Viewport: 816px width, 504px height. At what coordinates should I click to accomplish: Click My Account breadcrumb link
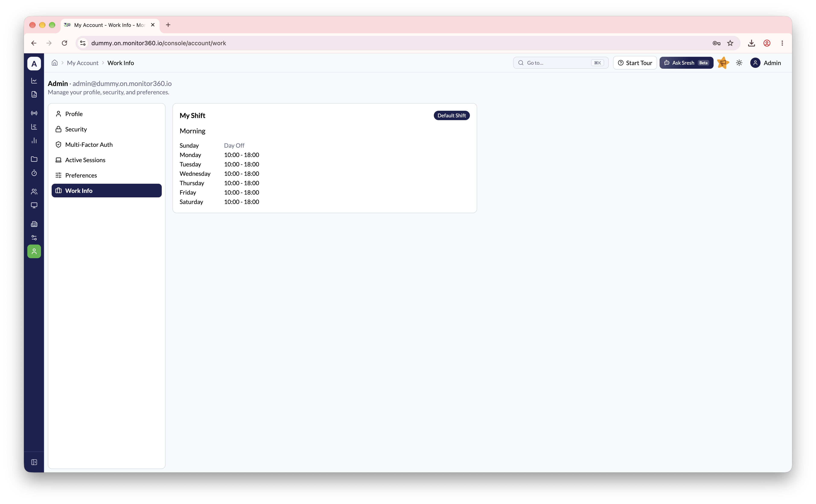[x=82, y=63]
